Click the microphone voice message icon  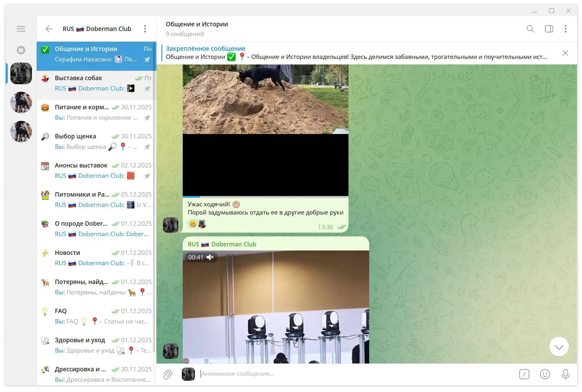[x=565, y=374]
